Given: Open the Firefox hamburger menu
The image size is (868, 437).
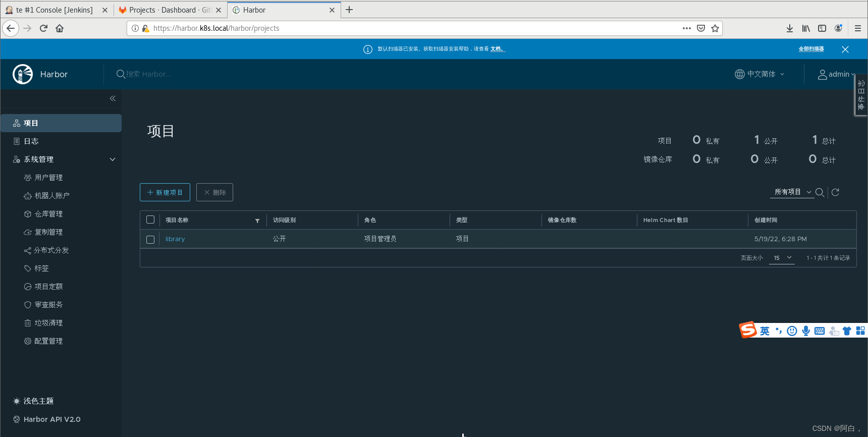Looking at the screenshot, I should [858, 28].
